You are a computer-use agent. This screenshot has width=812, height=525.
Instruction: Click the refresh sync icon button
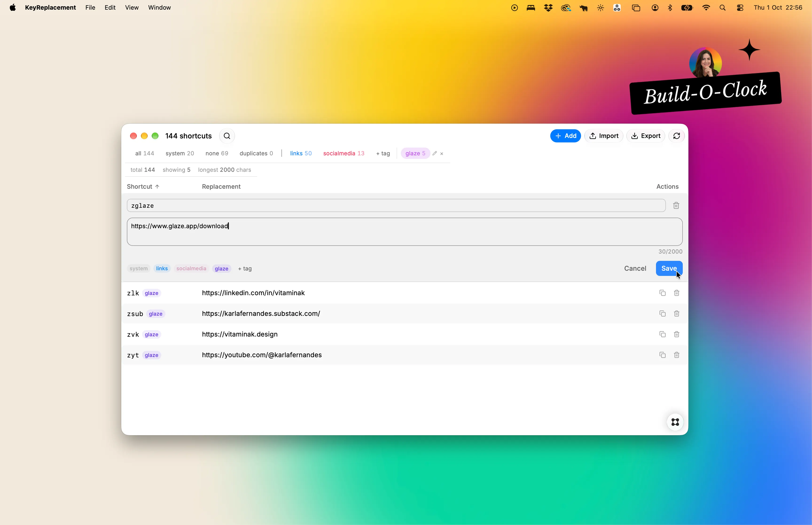click(x=676, y=136)
